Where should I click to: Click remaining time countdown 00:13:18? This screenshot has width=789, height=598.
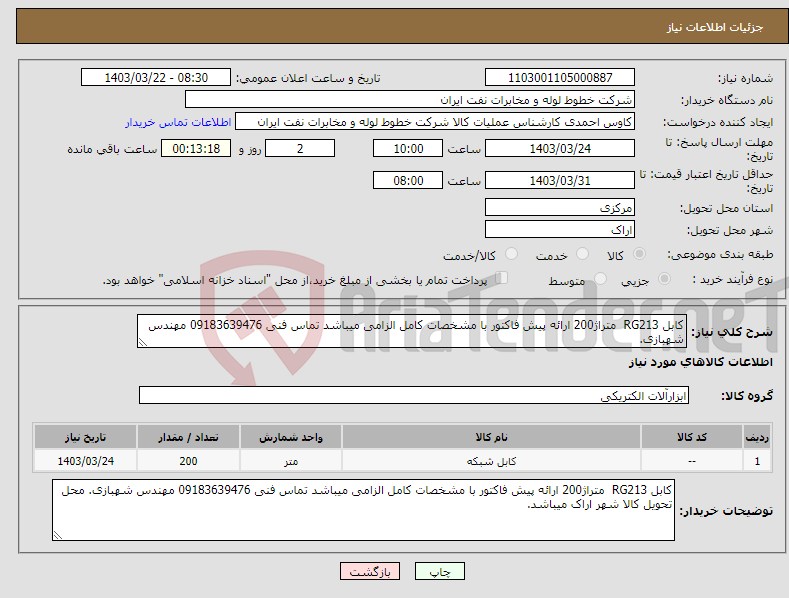tap(196, 148)
